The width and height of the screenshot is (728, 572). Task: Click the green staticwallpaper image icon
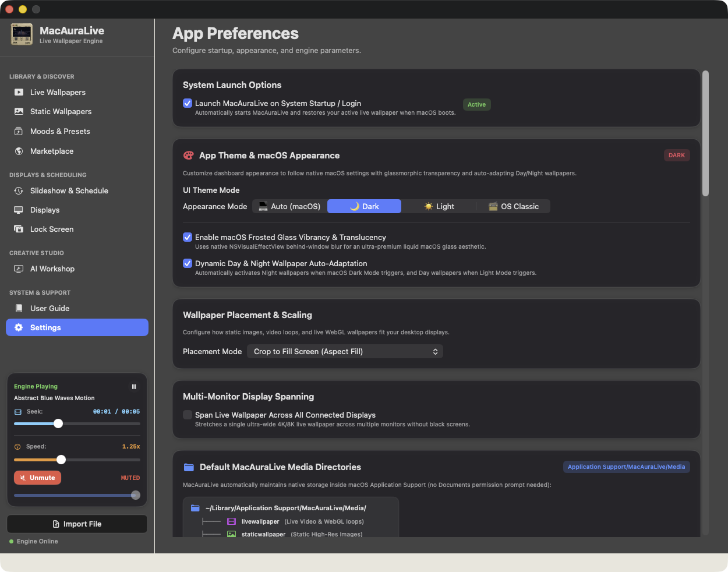click(231, 534)
